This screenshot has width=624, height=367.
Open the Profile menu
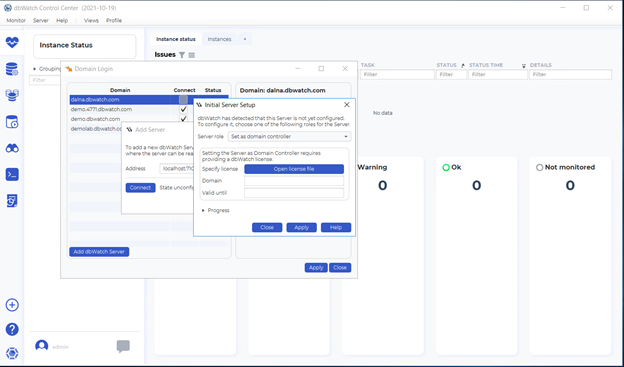[x=114, y=20]
